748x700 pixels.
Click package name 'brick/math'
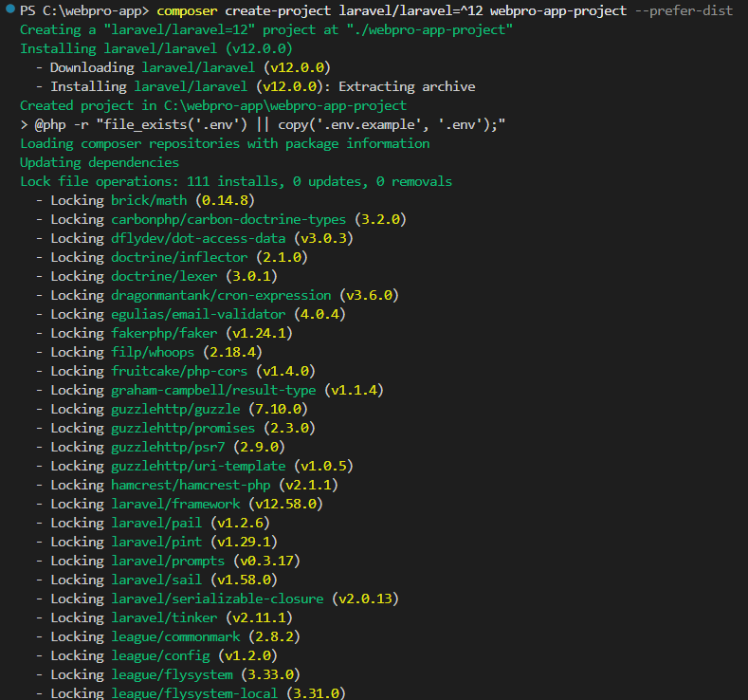(x=149, y=200)
